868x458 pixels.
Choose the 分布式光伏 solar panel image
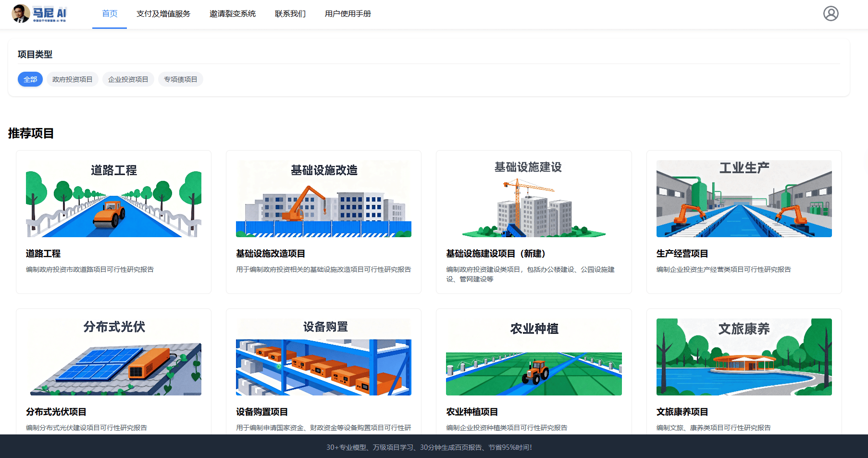(x=113, y=357)
